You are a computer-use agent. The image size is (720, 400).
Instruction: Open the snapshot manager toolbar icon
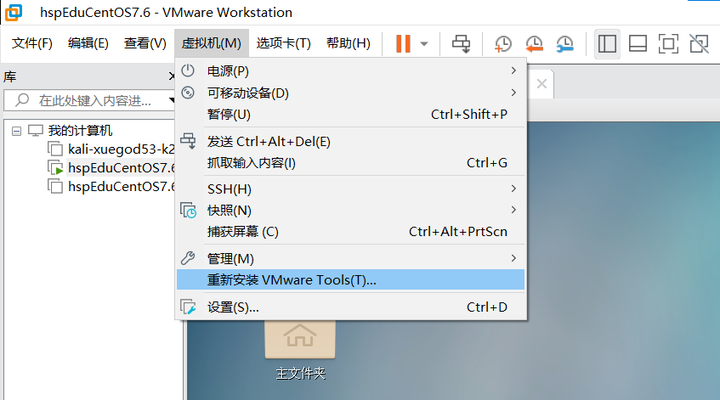[565, 44]
